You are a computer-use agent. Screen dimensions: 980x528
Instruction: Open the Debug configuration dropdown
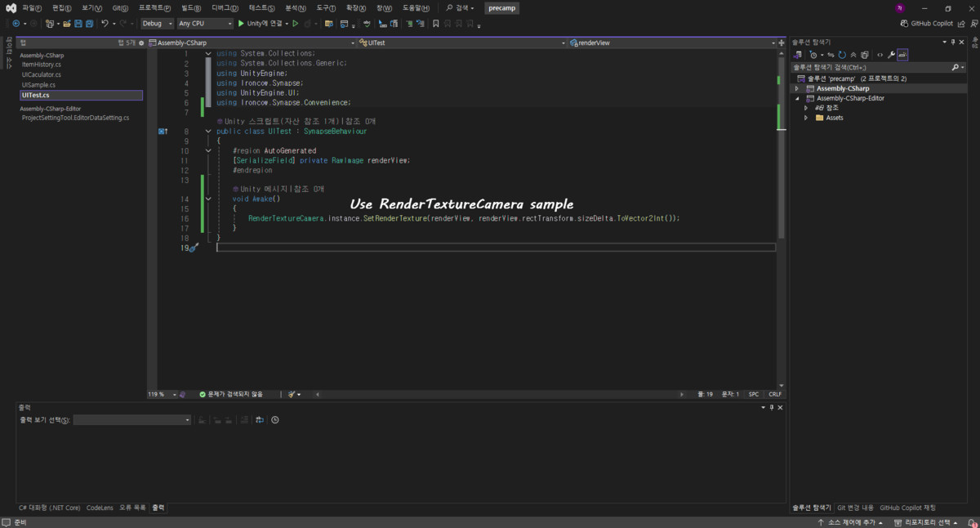coord(157,24)
